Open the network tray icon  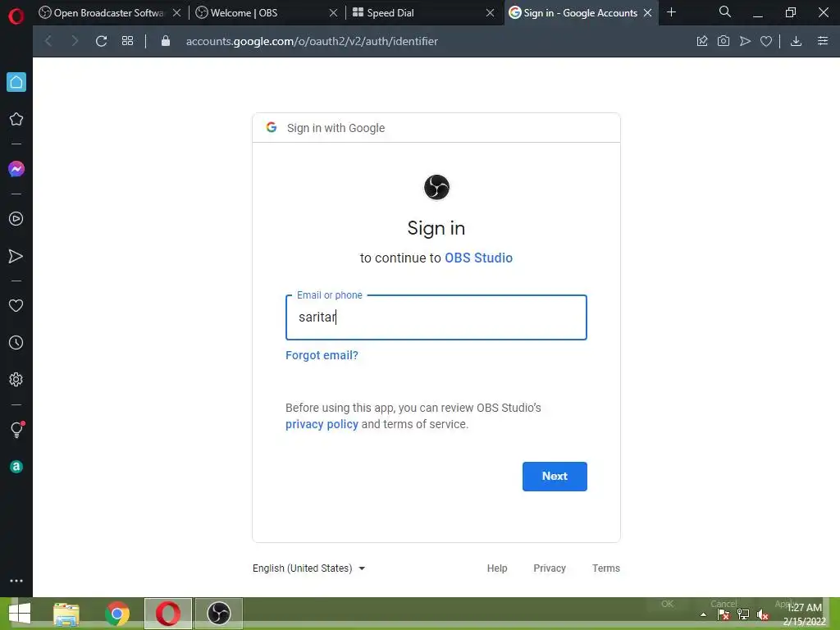[743, 614]
